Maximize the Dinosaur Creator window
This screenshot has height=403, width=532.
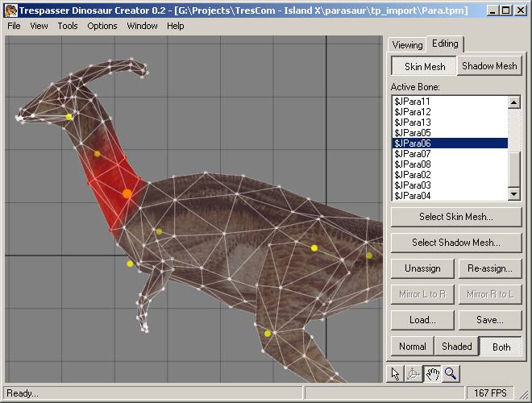pos(506,10)
